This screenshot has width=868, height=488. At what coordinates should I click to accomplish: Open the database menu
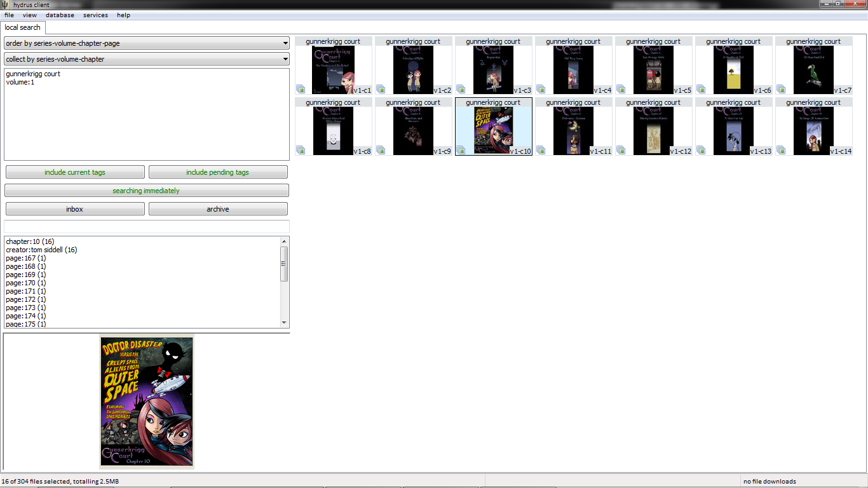click(60, 15)
